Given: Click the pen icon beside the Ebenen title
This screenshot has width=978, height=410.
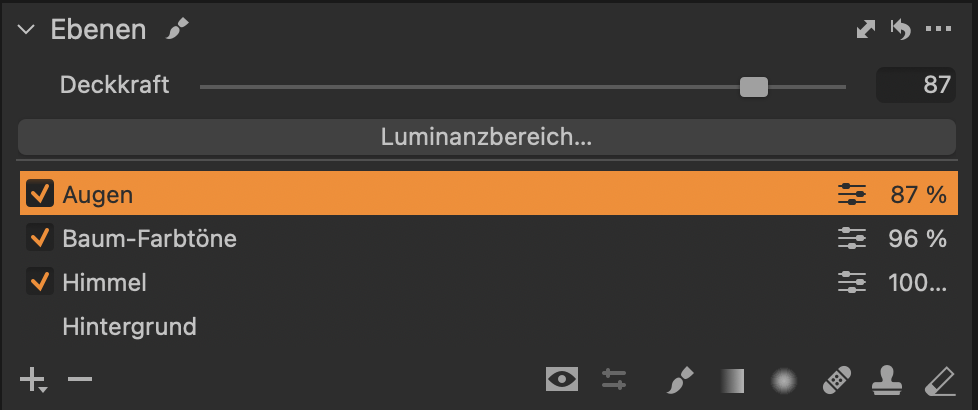Looking at the screenshot, I should pyautogui.click(x=177, y=30).
